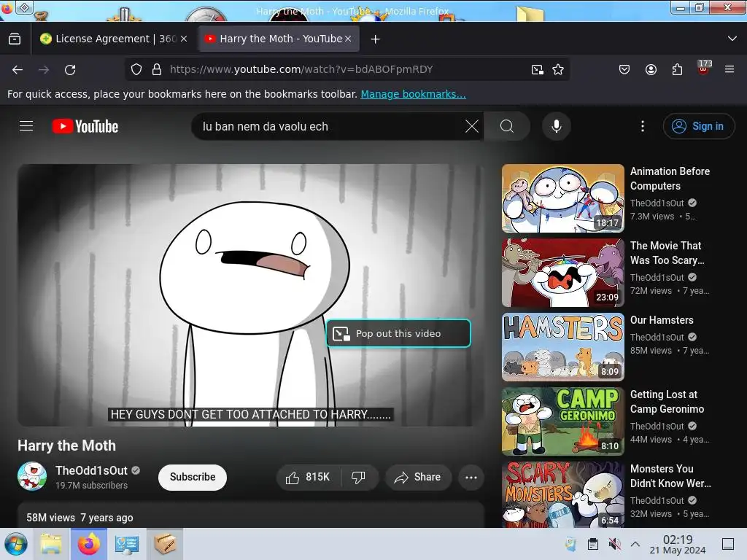
Task: Open YouTube settings three-dot menu
Action: click(642, 126)
